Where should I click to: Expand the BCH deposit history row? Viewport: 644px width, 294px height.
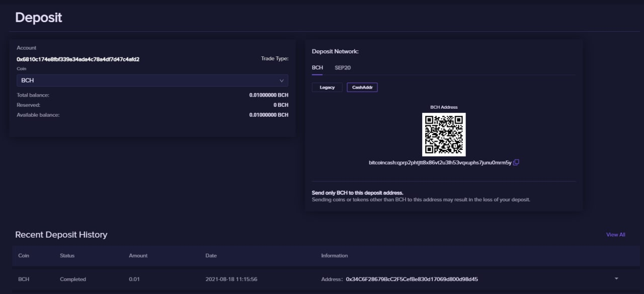pyautogui.click(x=616, y=278)
